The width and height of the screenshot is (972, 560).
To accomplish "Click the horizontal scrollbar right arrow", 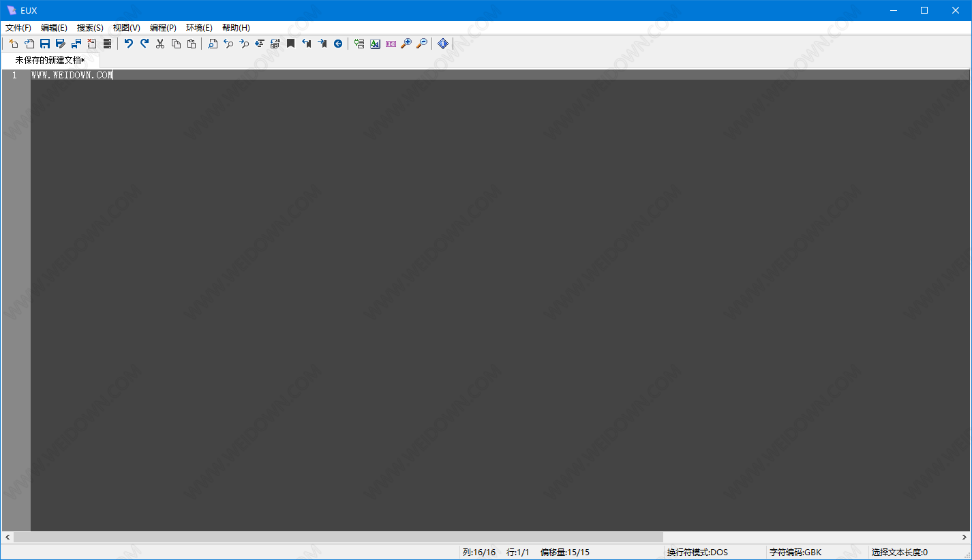I will click(x=964, y=538).
